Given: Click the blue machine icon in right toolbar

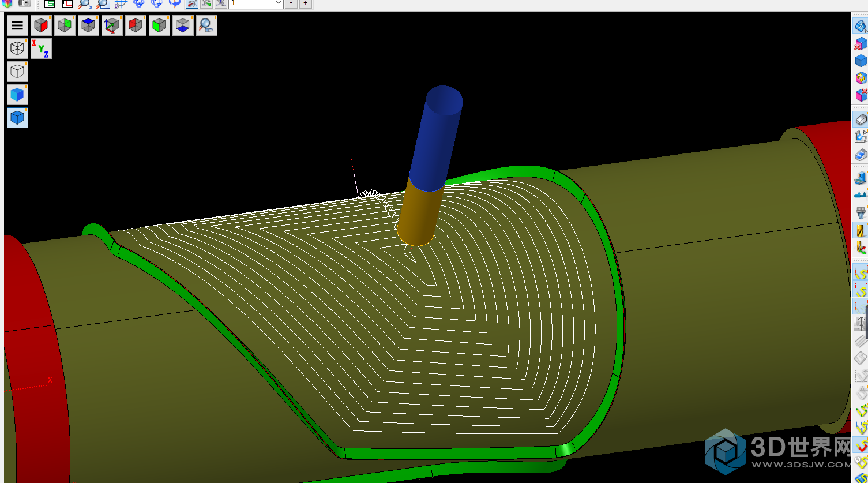Looking at the screenshot, I should pyautogui.click(x=861, y=178).
